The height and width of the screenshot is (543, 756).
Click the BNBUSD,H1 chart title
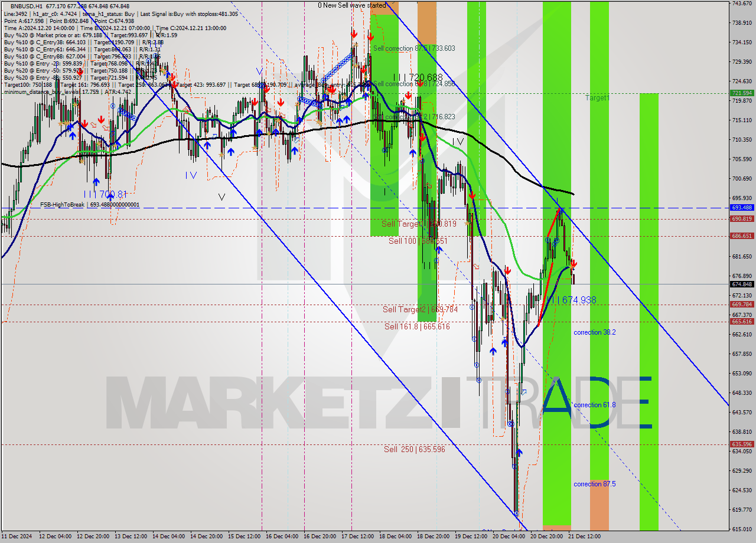[25, 6]
